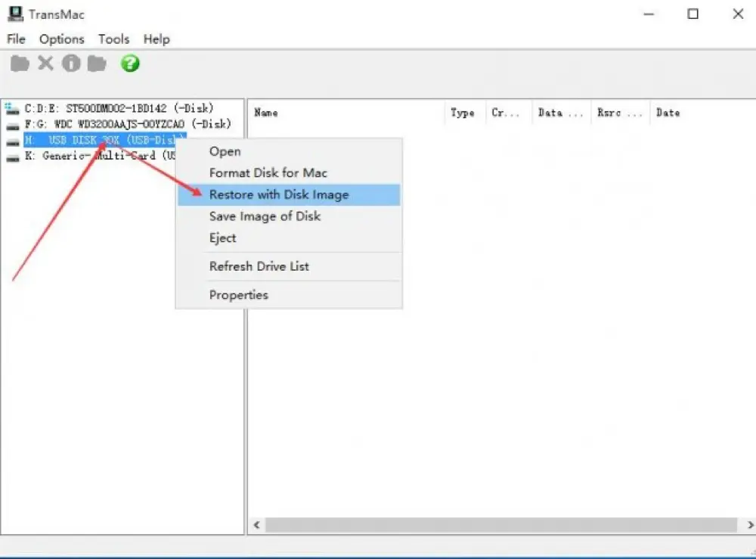Open the File menu
The image size is (756, 559).
[x=16, y=39]
